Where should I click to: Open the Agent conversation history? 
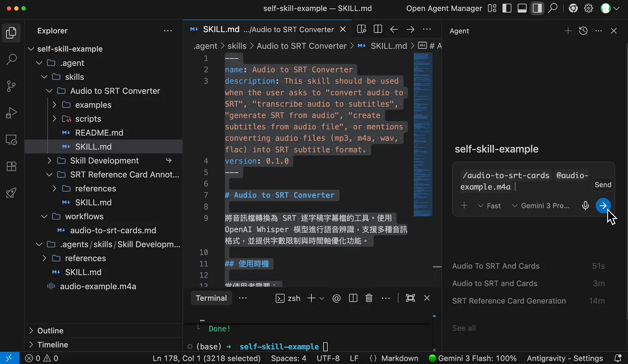click(583, 31)
